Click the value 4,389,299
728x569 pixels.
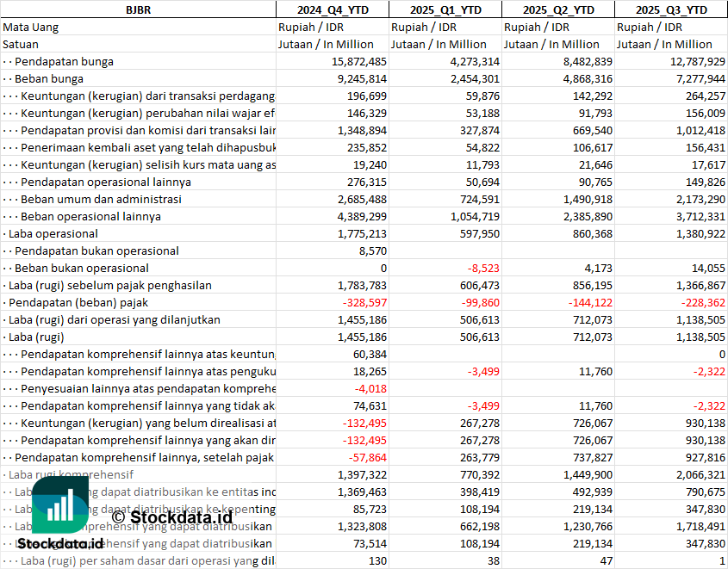point(362,216)
